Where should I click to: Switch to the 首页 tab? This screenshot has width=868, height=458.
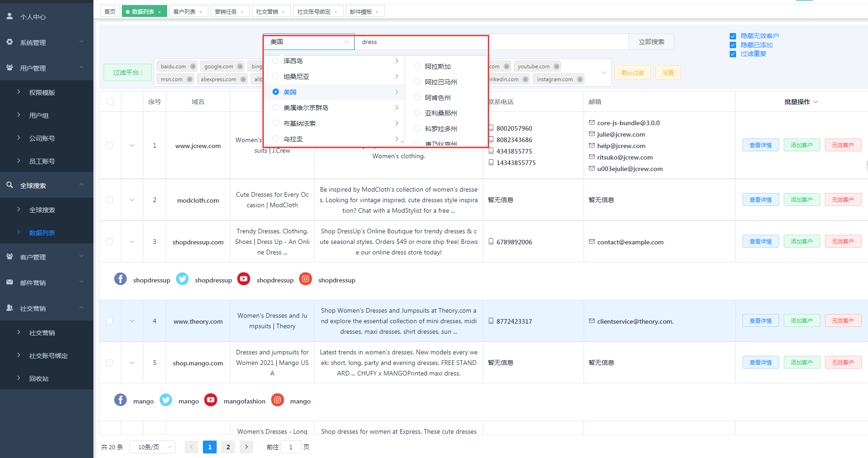[110, 11]
